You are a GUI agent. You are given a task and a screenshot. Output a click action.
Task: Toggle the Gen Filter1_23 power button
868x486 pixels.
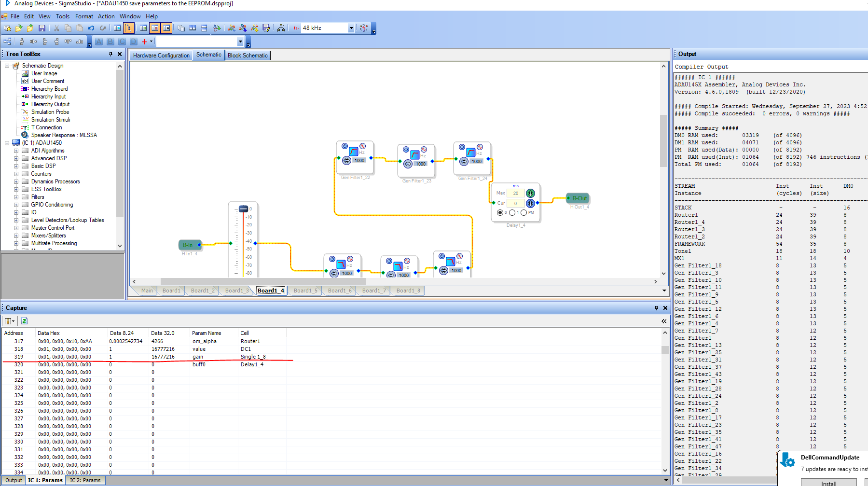406,149
